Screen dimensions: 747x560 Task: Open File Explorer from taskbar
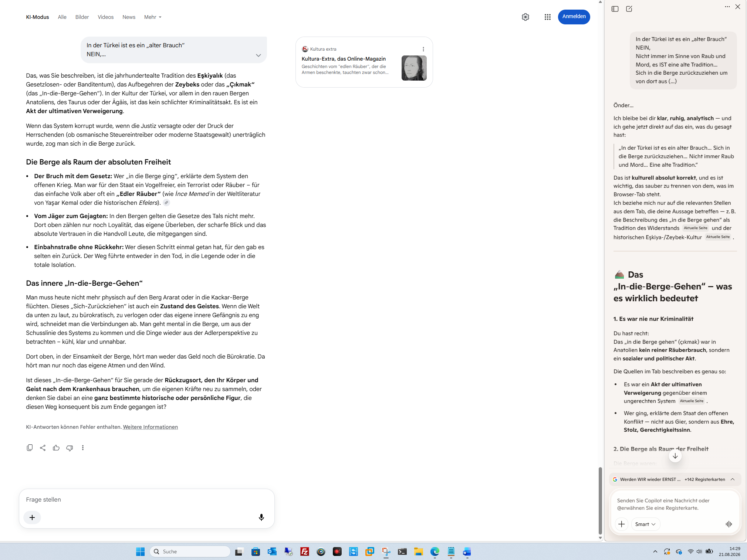[418, 551]
